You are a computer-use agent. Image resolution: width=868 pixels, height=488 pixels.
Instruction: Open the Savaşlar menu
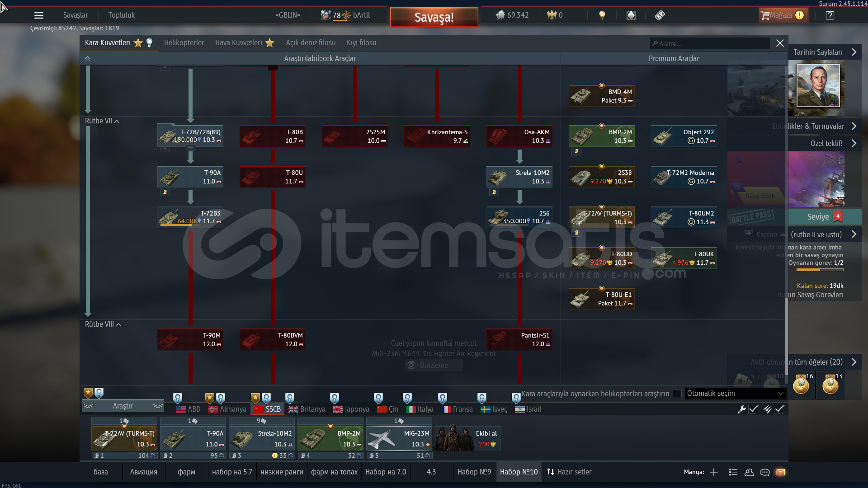pos(75,15)
